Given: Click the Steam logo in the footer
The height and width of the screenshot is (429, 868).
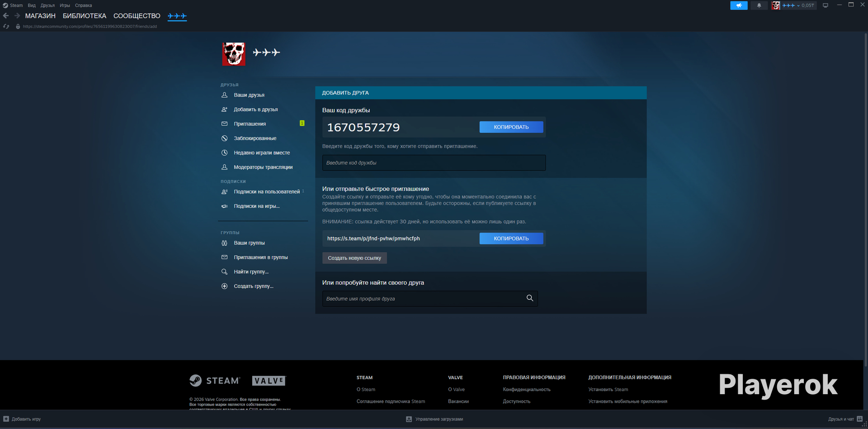Looking at the screenshot, I should pyautogui.click(x=215, y=381).
